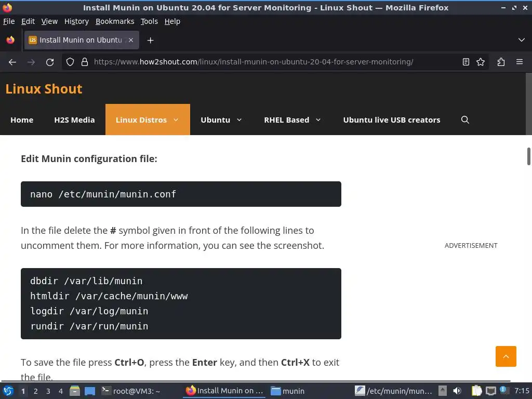532x399 pixels.
Task: Expand the Linux Distros submenu chevron
Action: coord(176,120)
